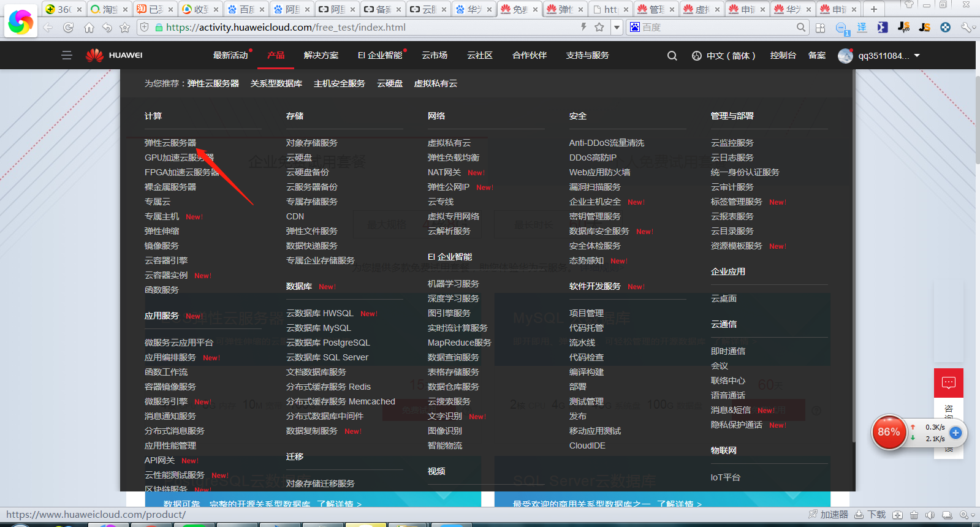Open 机器学习服务 link
980x527 pixels.
pos(454,284)
